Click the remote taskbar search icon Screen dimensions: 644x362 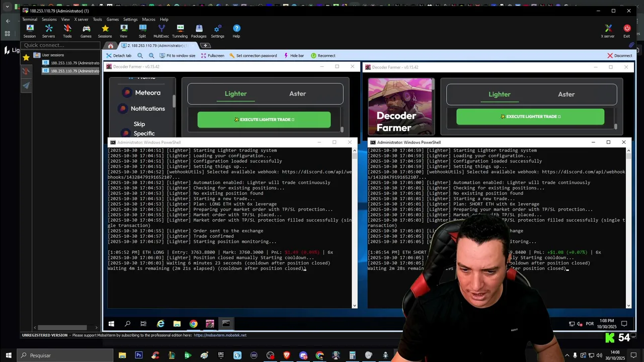point(127,324)
